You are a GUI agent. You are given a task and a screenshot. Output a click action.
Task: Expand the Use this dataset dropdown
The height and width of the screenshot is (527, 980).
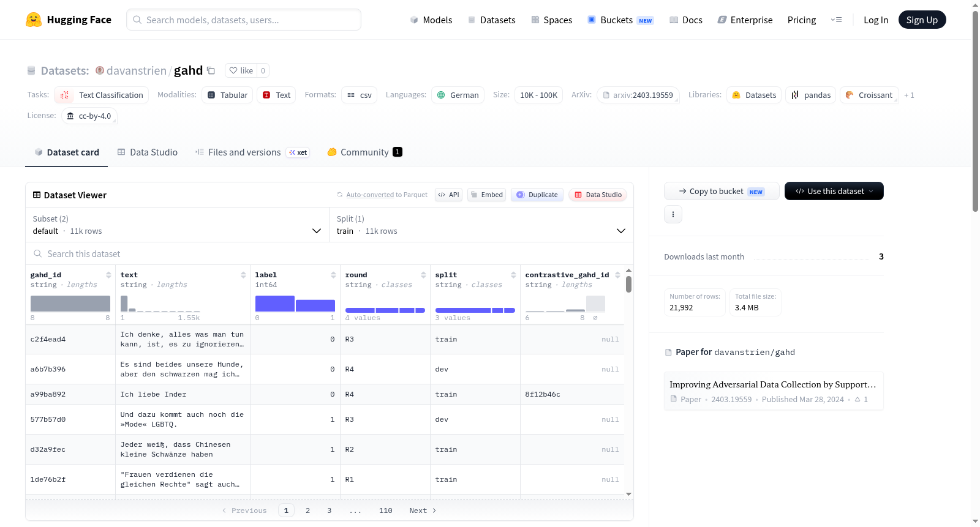pos(834,191)
